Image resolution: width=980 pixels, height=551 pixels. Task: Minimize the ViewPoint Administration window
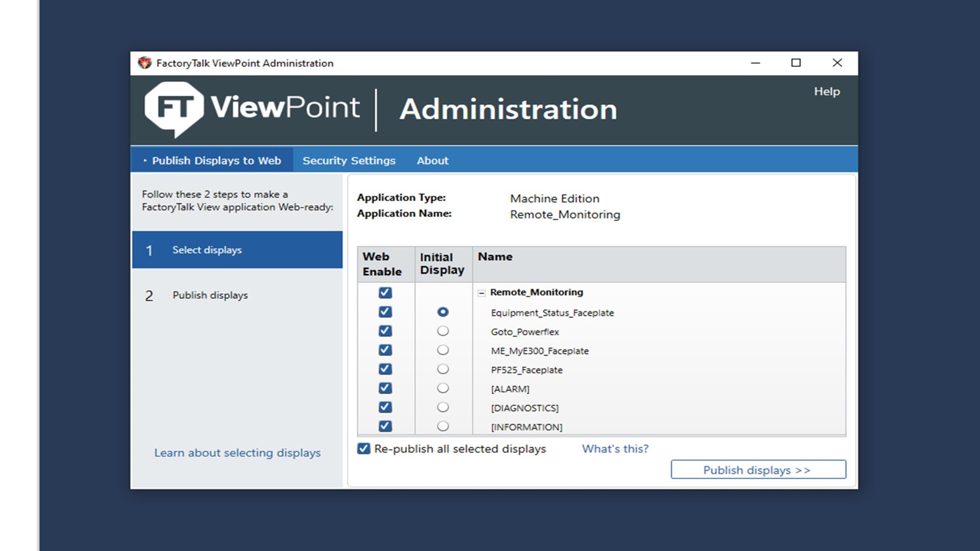coord(755,63)
